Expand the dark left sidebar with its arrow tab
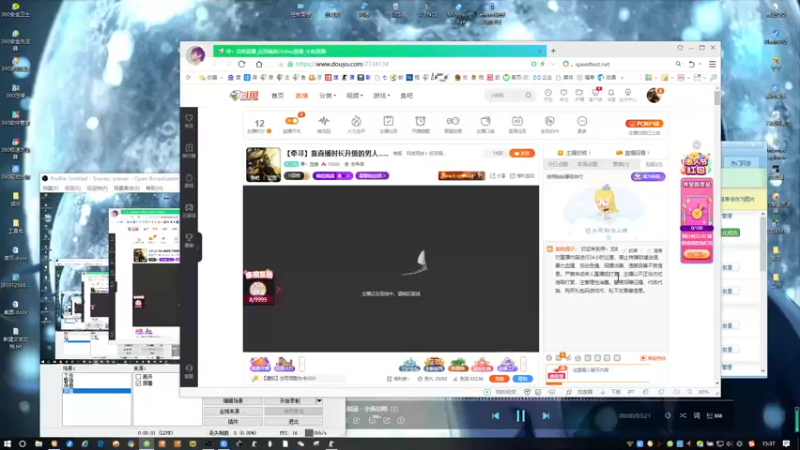800x450 pixels. [199, 246]
